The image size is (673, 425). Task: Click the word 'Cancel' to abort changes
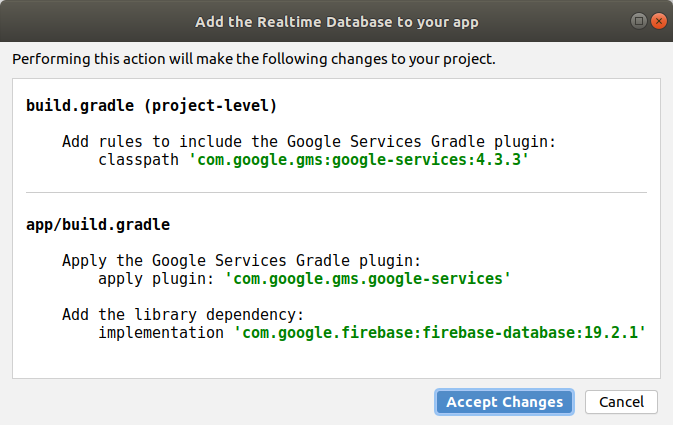point(621,402)
